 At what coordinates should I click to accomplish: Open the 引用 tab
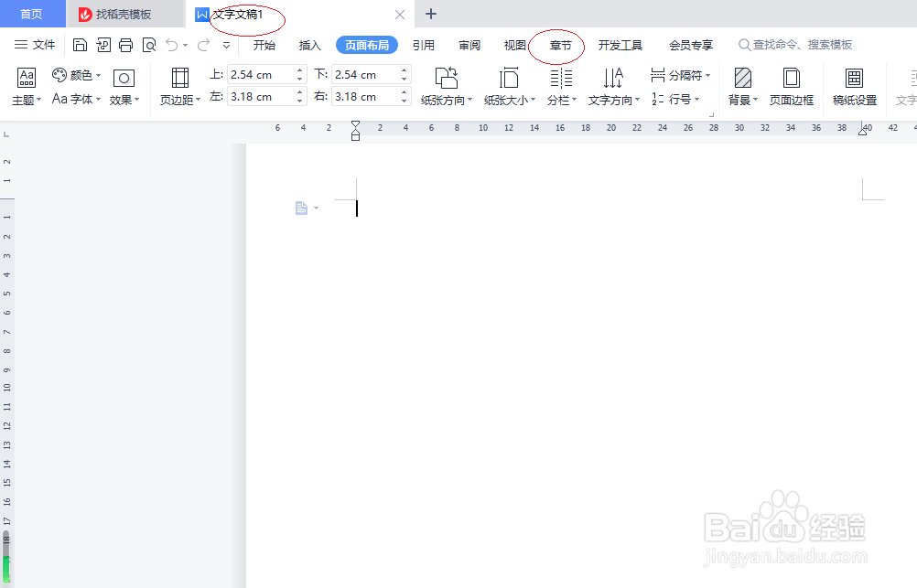424,45
